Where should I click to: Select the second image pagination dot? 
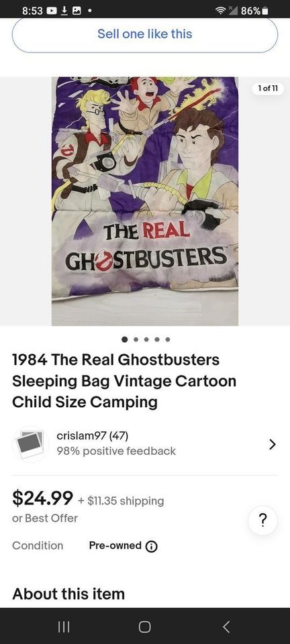[x=136, y=339]
